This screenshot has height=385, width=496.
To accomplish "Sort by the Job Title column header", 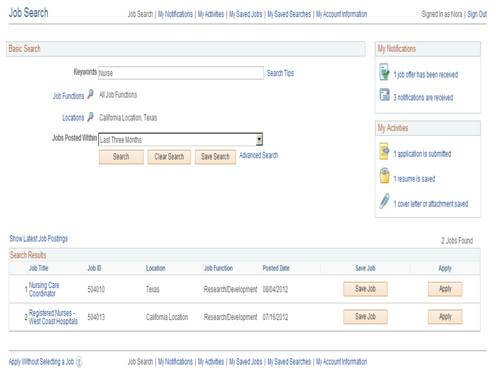I will coord(38,268).
